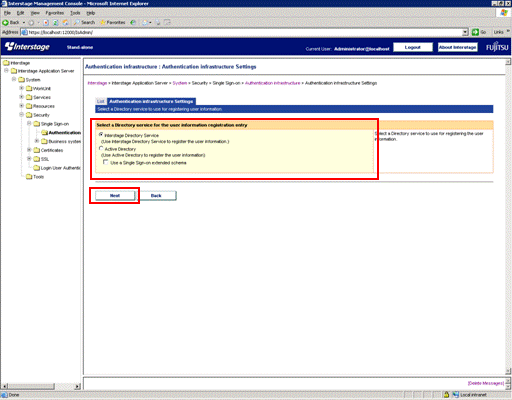The height and width of the screenshot is (400, 512).
Task: Click the Certificates folder icon
Action: point(37,150)
